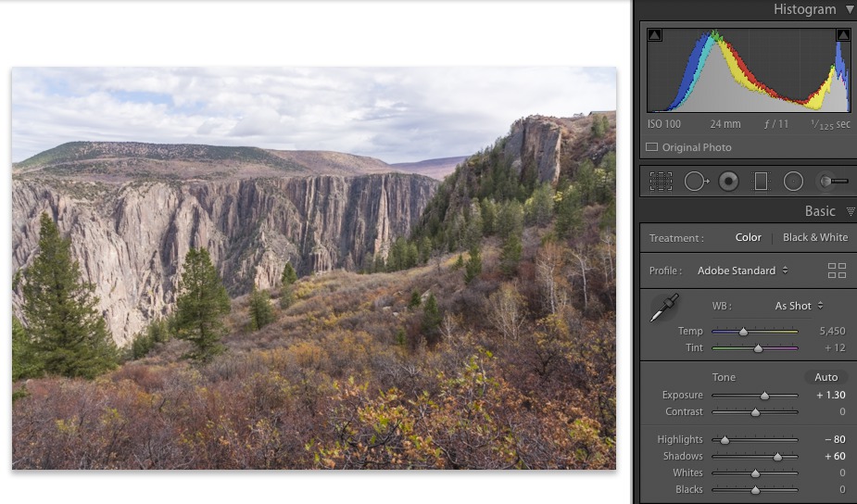Image resolution: width=857 pixels, height=504 pixels.
Task: Click the ISO 100 readout
Action: point(664,124)
